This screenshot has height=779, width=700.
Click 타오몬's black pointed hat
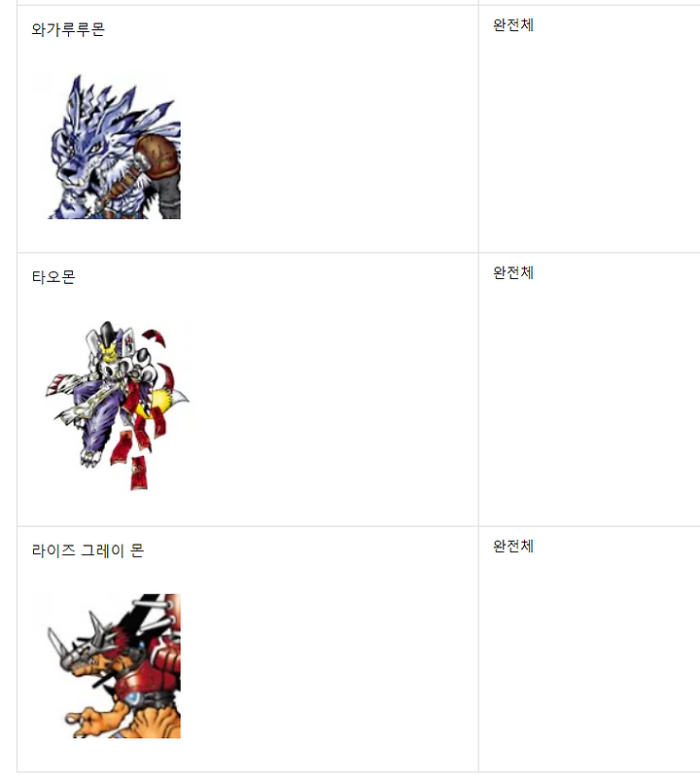pyautogui.click(x=107, y=332)
